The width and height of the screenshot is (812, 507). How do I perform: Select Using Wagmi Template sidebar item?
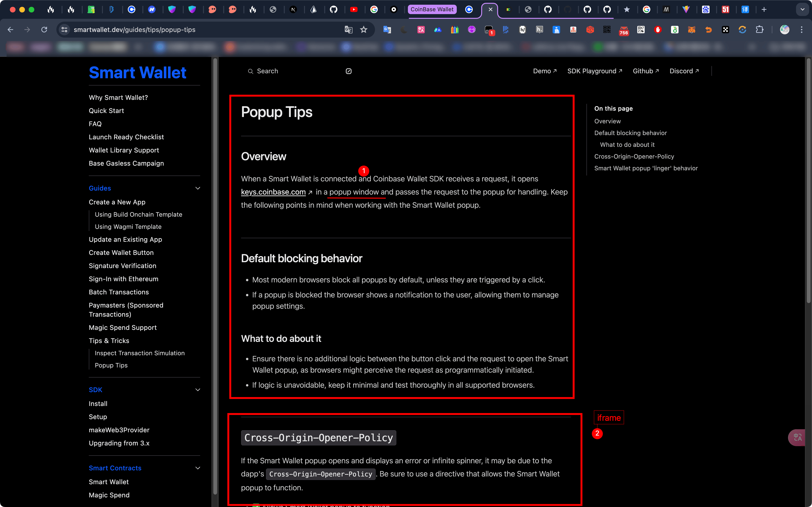pyautogui.click(x=128, y=227)
